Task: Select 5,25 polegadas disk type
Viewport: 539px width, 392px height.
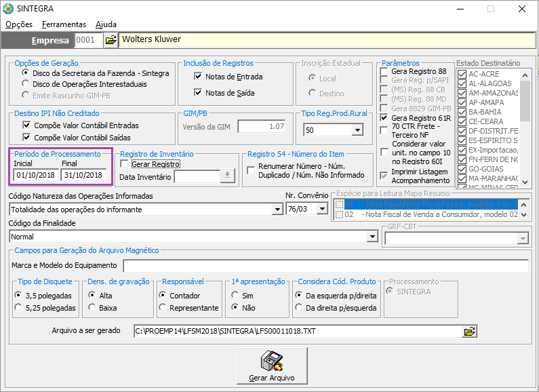Action: (x=18, y=307)
